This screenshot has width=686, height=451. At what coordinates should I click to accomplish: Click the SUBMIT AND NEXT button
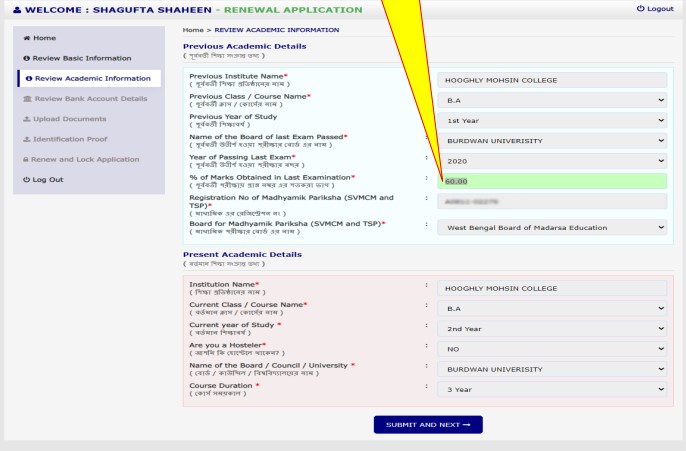[x=428, y=424]
